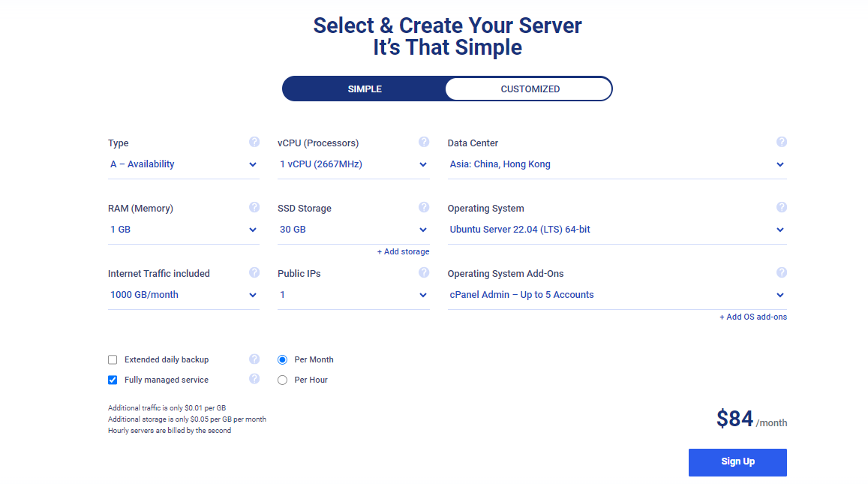This screenshot has height=484, width=868.
Task: Open help tooltip for Data Center
Action: point(782,142)
